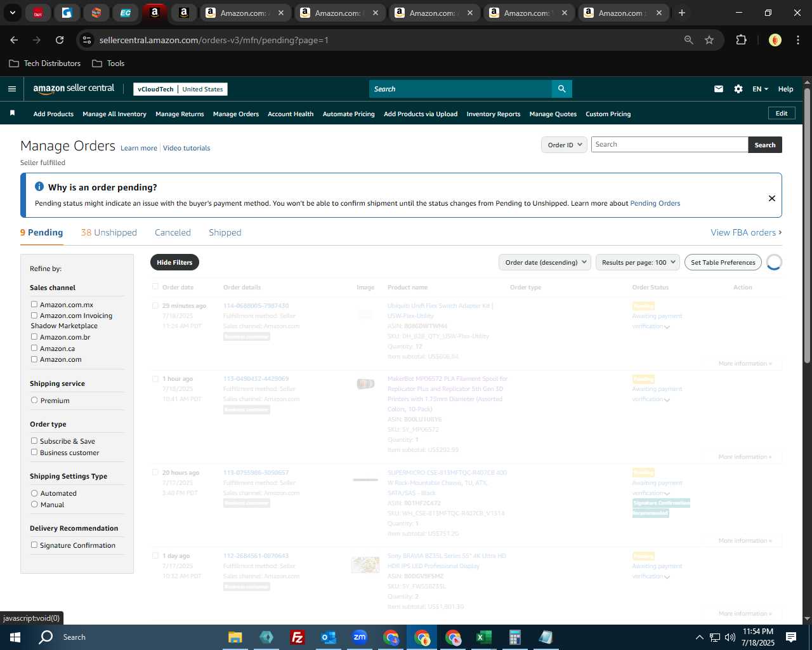Open the vCloudTech United States account switcher
Screen dimensions: 812x650
pos(180,89)
